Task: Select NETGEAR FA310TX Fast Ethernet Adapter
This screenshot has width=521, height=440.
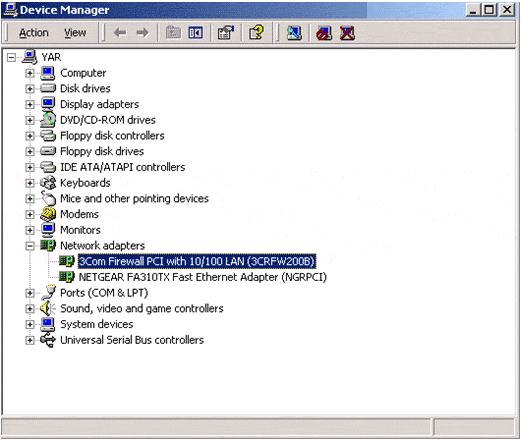Action: (x=203, y=277)
